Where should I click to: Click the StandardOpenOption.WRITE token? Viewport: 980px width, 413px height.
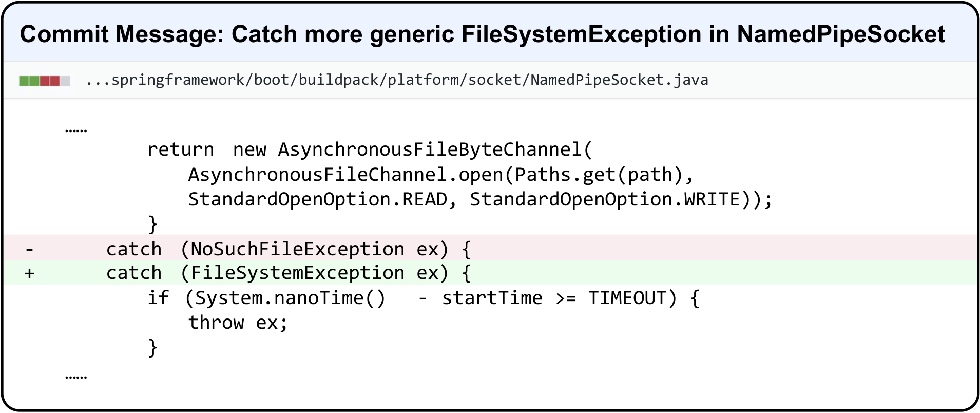point(605,199)
